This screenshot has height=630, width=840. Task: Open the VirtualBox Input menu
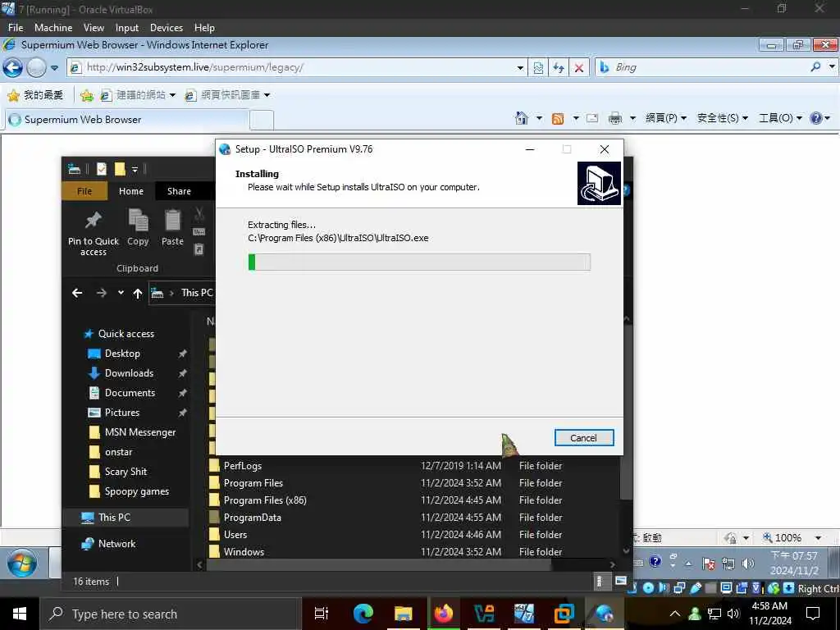click(127, 28)
